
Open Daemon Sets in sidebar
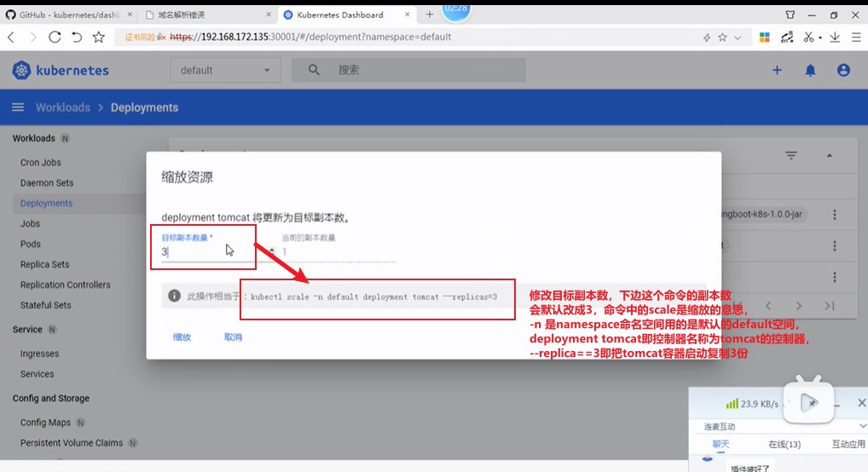click(47, 182)
